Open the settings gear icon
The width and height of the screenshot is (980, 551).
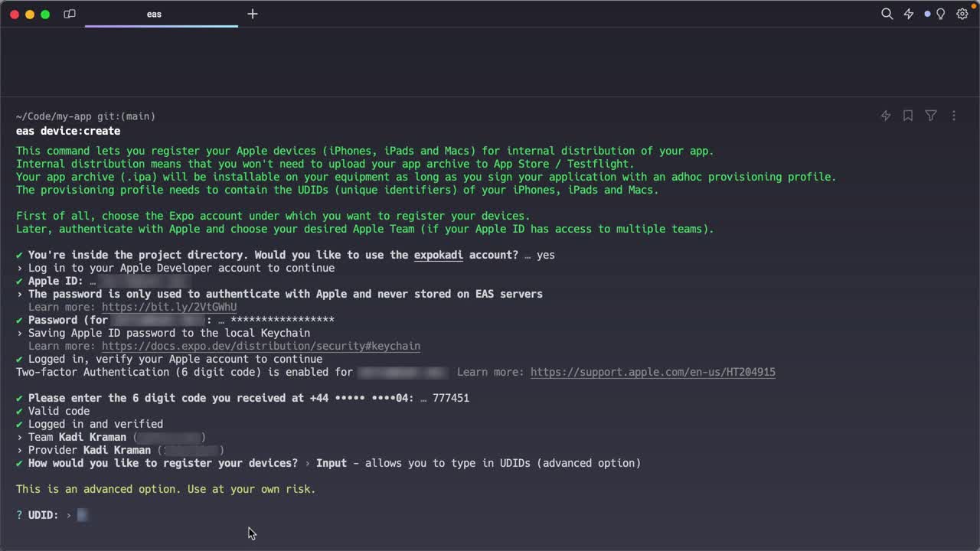point(962,14)
